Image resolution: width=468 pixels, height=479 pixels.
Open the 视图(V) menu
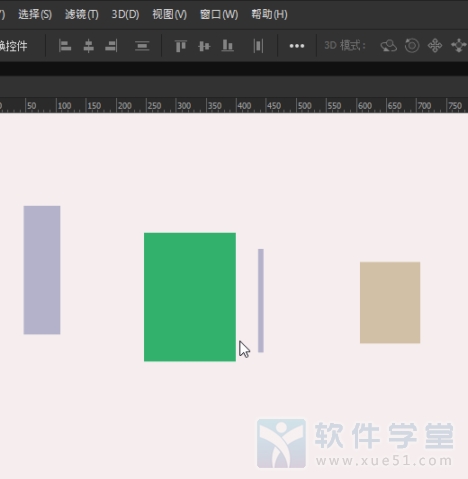point(170,14)
